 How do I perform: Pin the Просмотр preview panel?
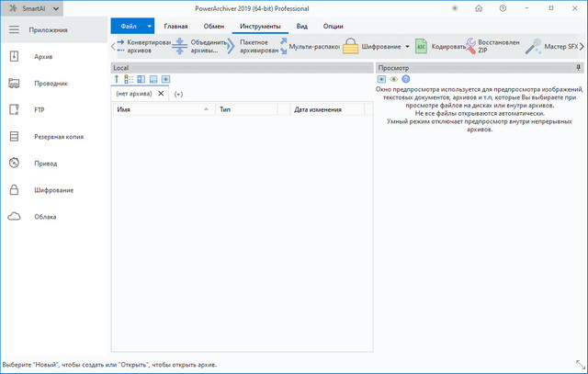pyautogui.click(x=578, y=68)
